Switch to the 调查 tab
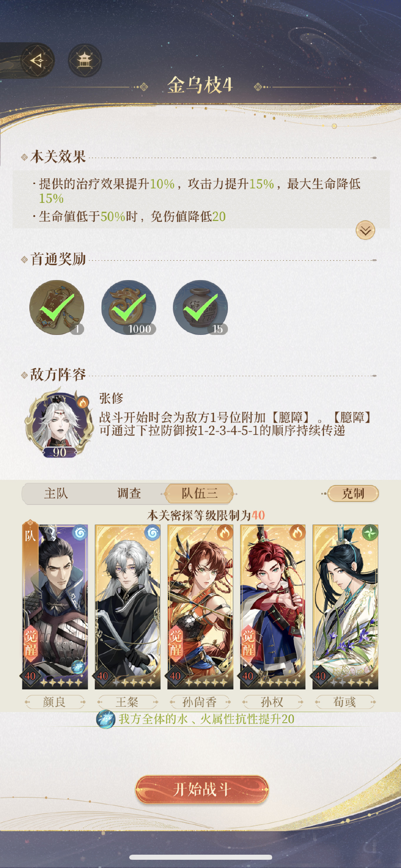 point(129,494)
